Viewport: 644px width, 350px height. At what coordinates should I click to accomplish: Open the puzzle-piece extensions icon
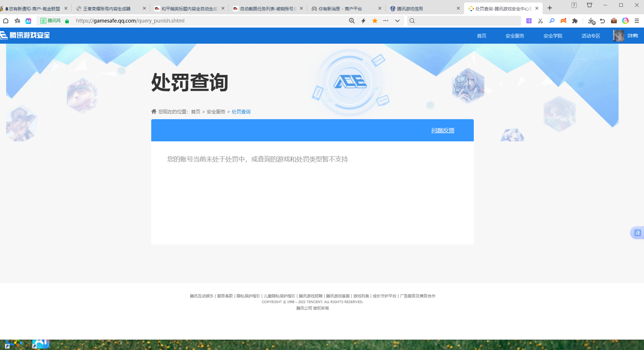[575, 21]
